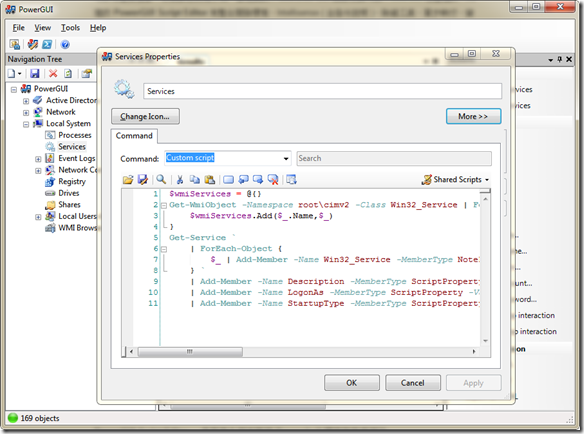This screenshot has width=584, height=434.
Task: Expand the Network tree node
Action: pos(26,113)
